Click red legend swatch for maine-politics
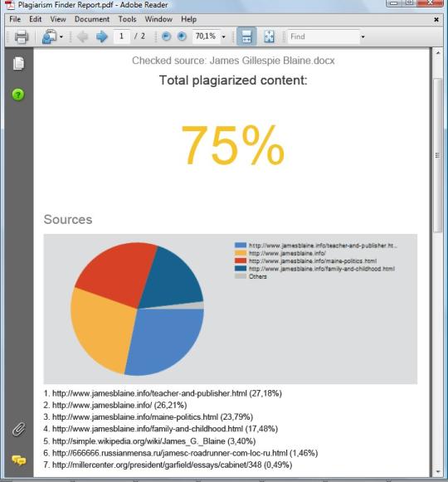 click(x=241, y=260)
